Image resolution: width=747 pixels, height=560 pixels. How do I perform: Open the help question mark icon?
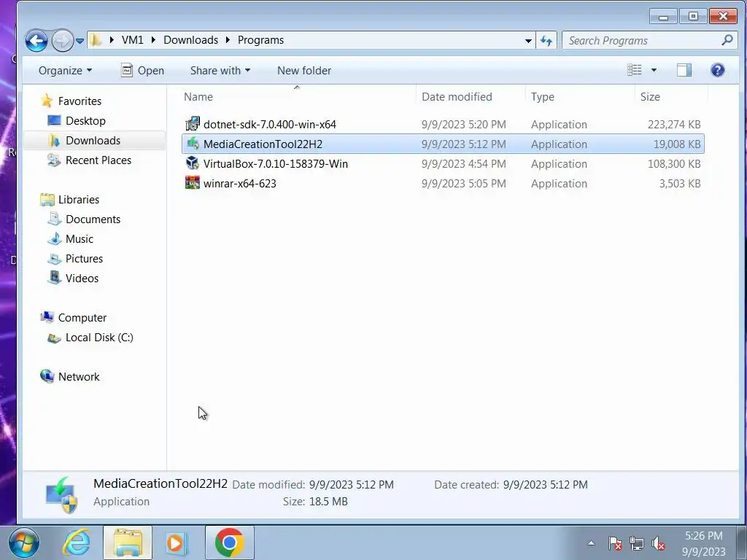pos(718,70)
